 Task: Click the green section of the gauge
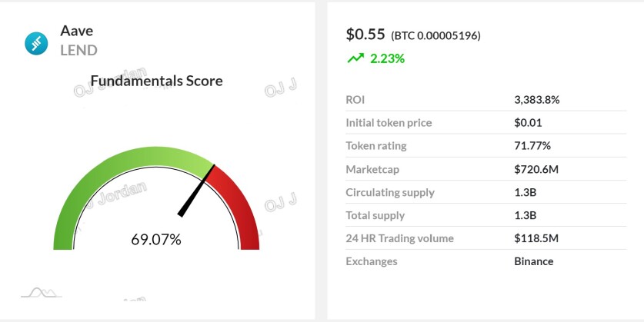click(x=102, y=177)
